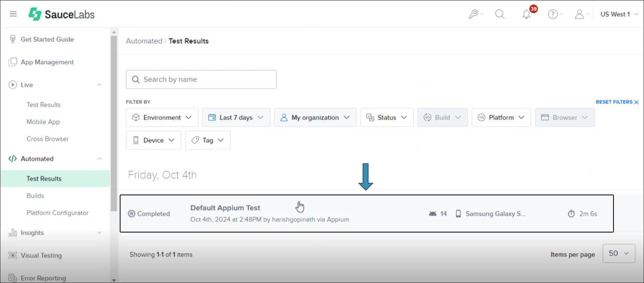Open the Build filter dropdown
The height and width of the screenshot is (283, 644).
(443, 117)
